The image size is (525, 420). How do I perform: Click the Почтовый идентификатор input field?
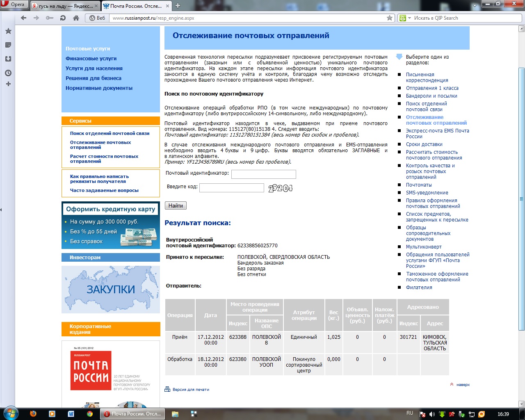point(264,174)
